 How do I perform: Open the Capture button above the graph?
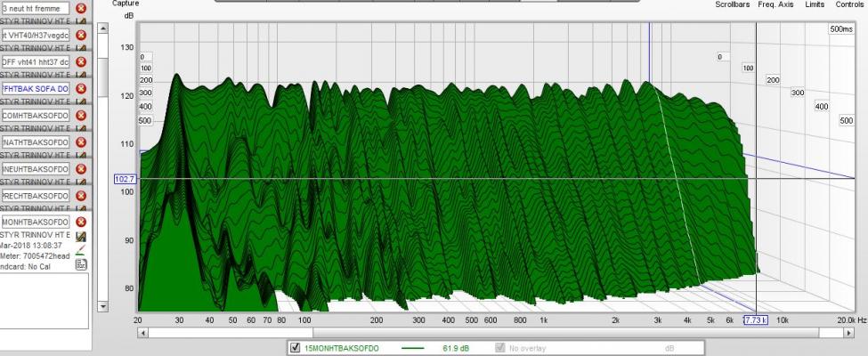pos(126,4)
